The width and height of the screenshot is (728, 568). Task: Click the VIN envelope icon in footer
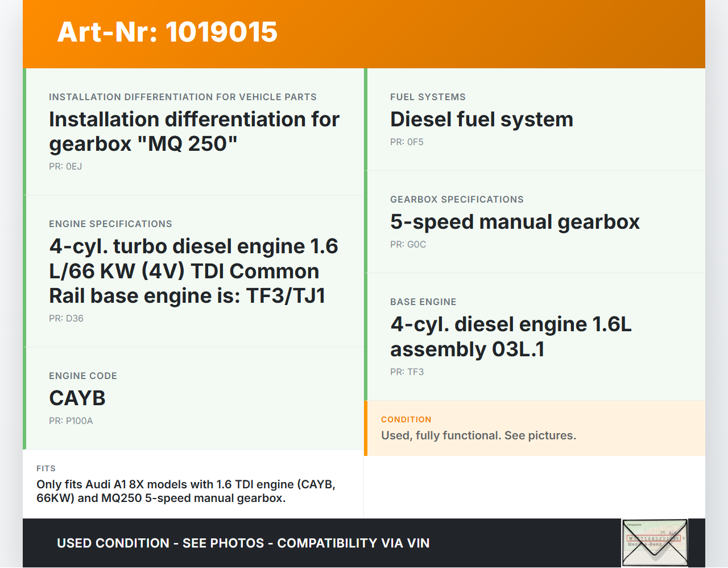pyautogui.click(x=655, y=542)
